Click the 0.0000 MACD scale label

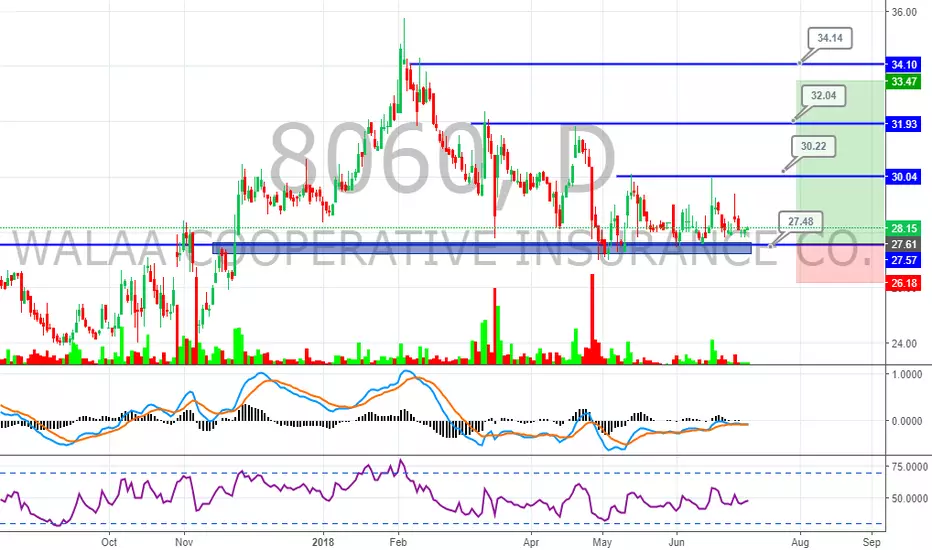pyautogui.click(x=907, y=420)
